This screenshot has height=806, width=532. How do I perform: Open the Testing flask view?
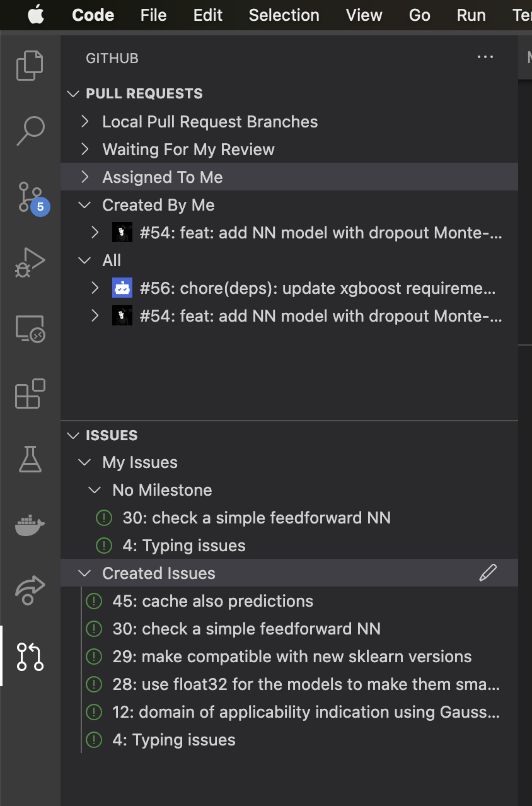[x=30, y=459]
